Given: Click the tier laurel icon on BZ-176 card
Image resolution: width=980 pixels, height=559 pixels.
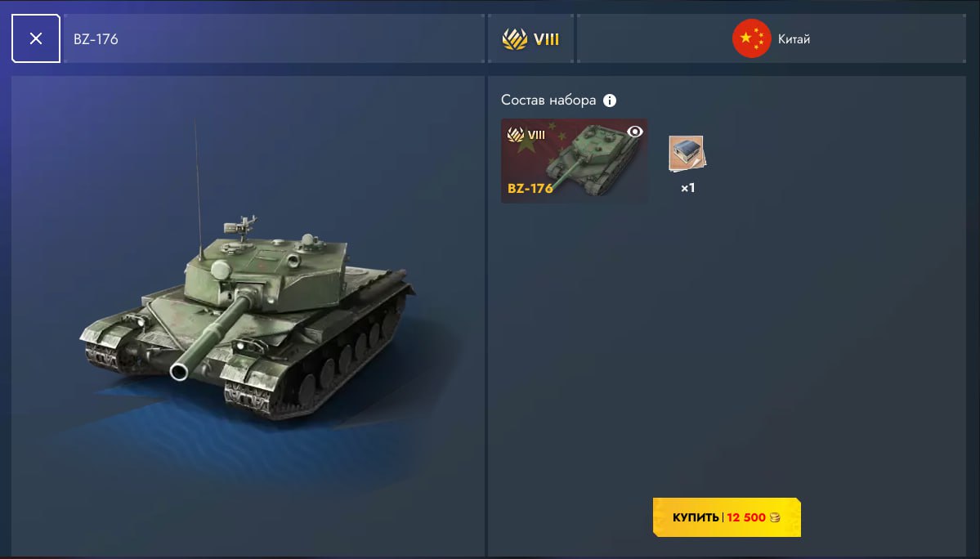Looking at the screenshot, I should pyautogui.click(x=516, y=134).
